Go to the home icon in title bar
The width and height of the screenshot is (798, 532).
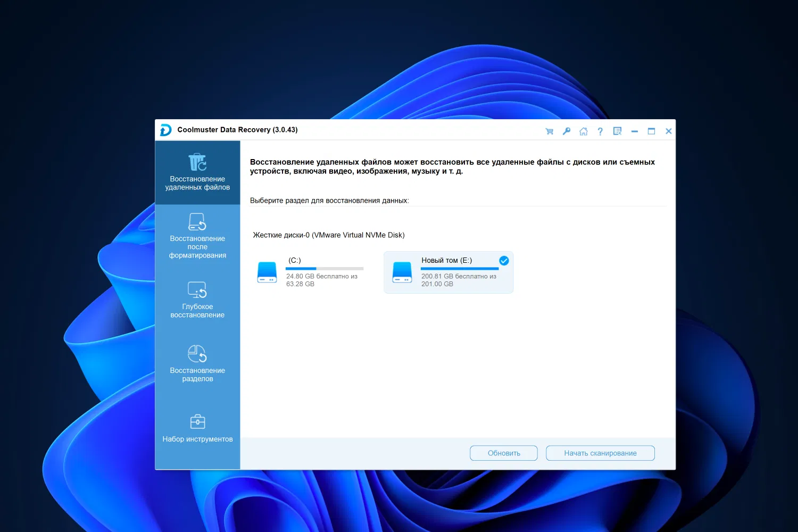pos(584,131)
